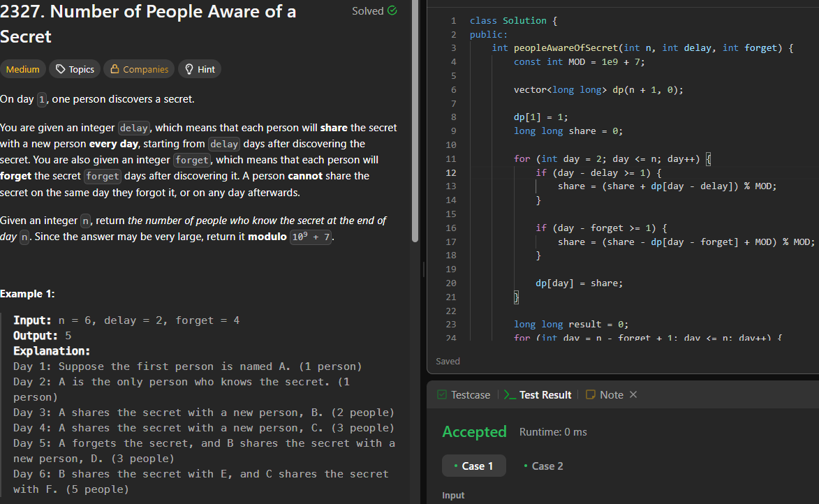
Task: Click line number 12 in editor
Action: pos(451,173)
